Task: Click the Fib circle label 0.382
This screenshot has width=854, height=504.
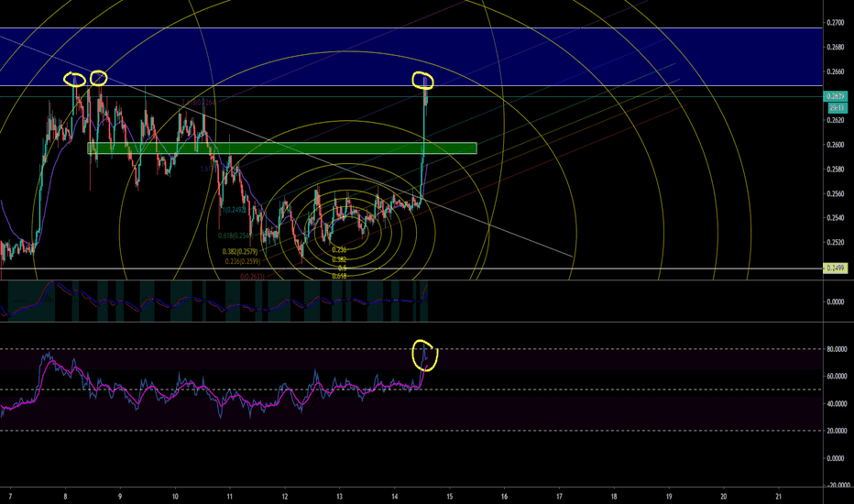Action: pyautogui.click(x=339, y=259)
